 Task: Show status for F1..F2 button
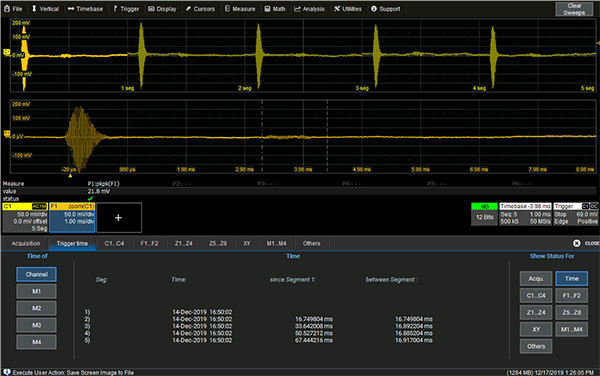click(572, 295)
